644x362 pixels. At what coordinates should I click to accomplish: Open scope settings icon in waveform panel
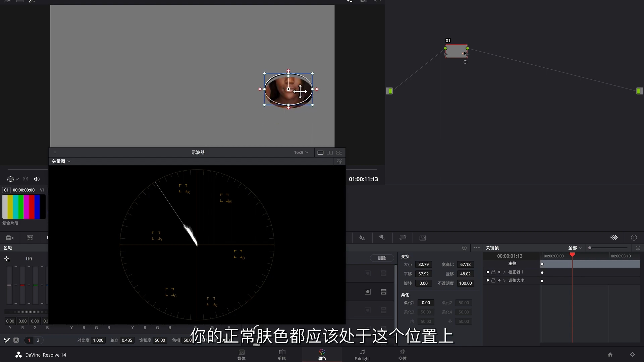[339, 162]
